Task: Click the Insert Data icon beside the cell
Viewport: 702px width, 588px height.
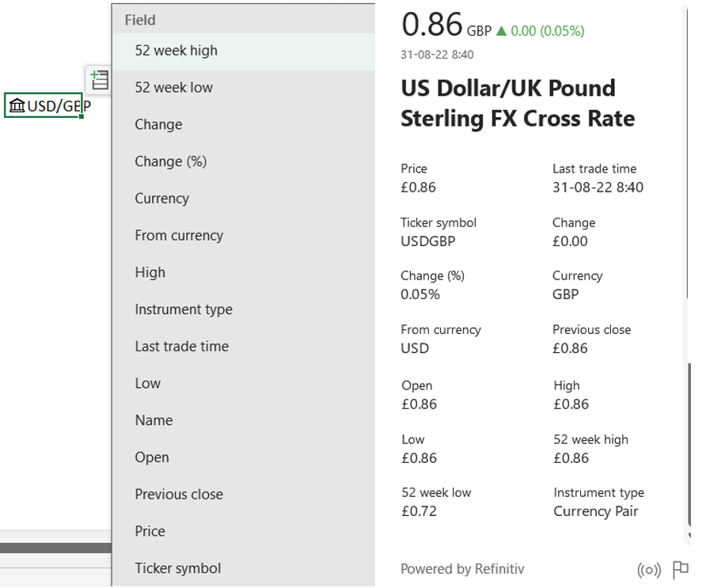Action: tap(98, 80)
